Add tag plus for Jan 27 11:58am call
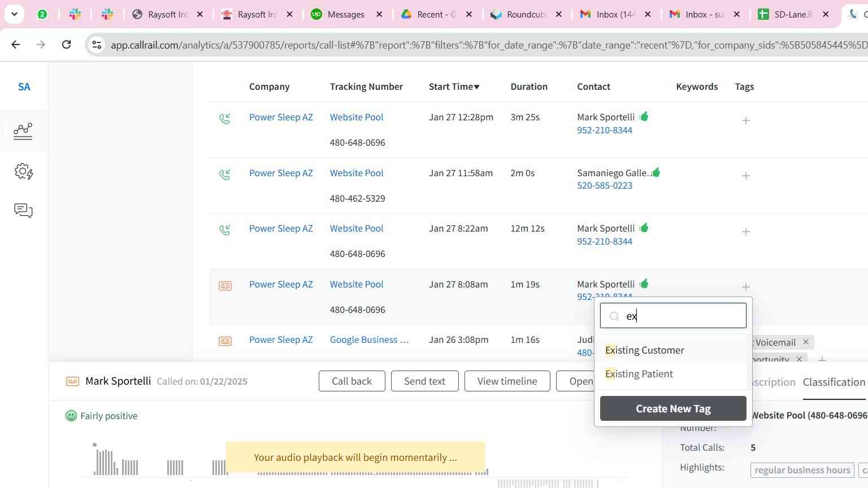868x488 pixels. click(x=746, y=176)
